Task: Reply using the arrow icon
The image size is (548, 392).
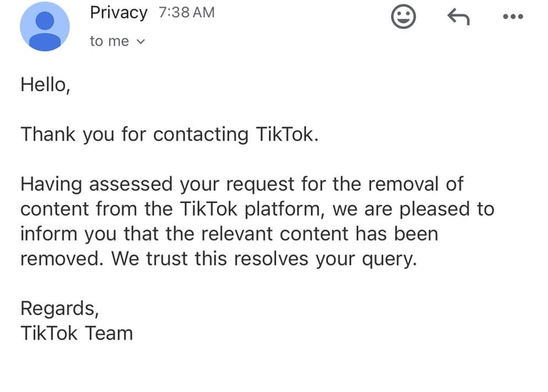Action: point(458,16)
